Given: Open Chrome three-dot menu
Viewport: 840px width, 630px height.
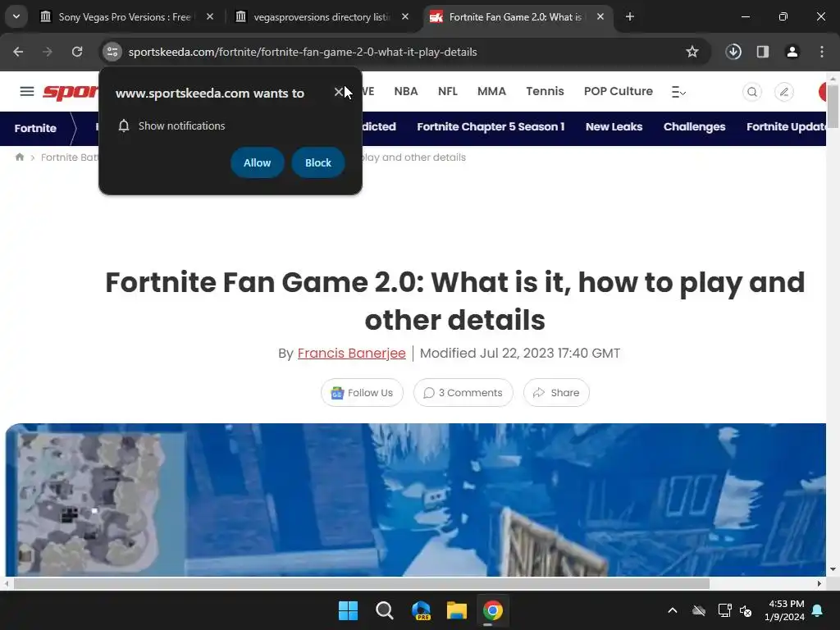Looking at the screenshot, I should 822,52.
